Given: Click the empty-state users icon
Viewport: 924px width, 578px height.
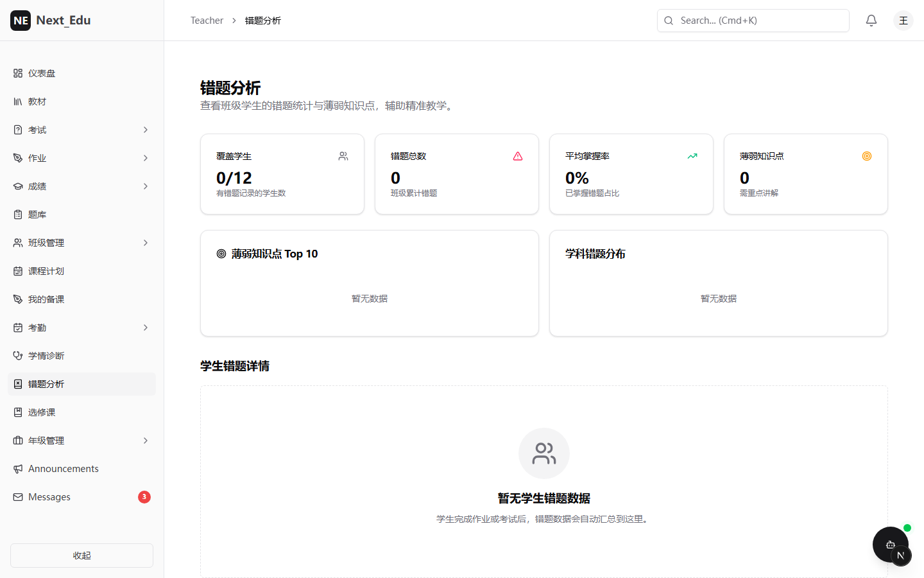Looking at the screenshot, I should click(x=544, y=453).
